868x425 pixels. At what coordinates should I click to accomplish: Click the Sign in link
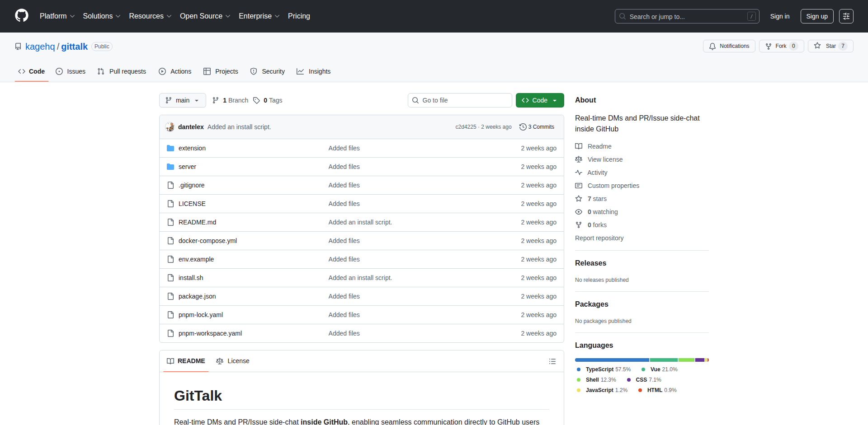pos(780,16)
